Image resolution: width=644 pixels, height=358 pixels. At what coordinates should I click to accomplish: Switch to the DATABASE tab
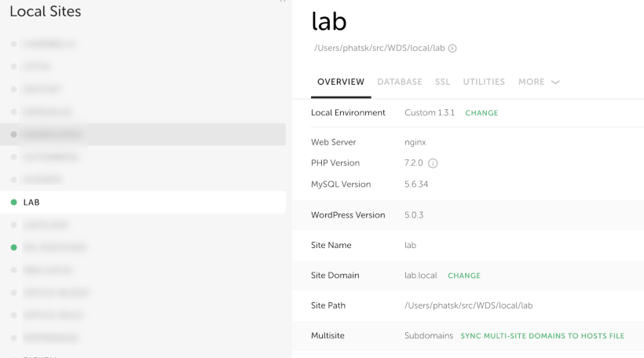pos(400,82)
